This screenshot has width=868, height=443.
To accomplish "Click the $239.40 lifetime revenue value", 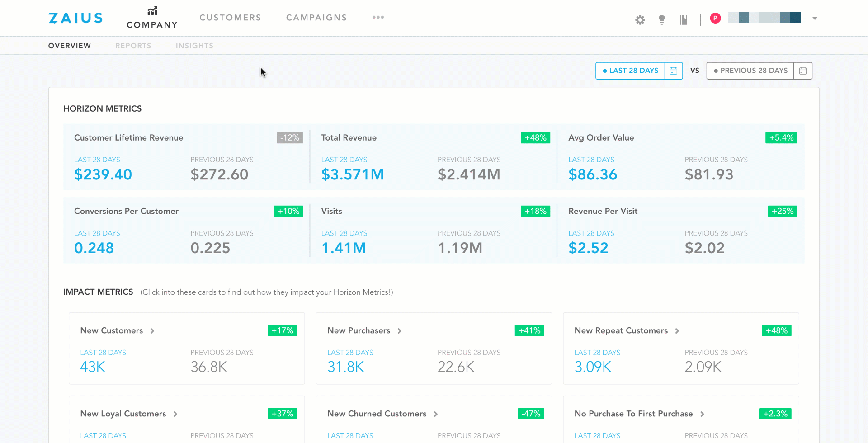I will pos(103,174).
